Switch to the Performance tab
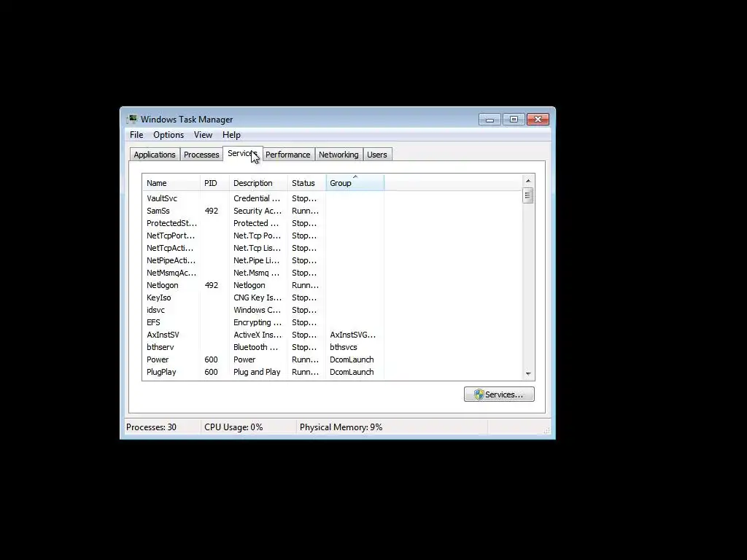747x560 pixels. pos(287,155)
